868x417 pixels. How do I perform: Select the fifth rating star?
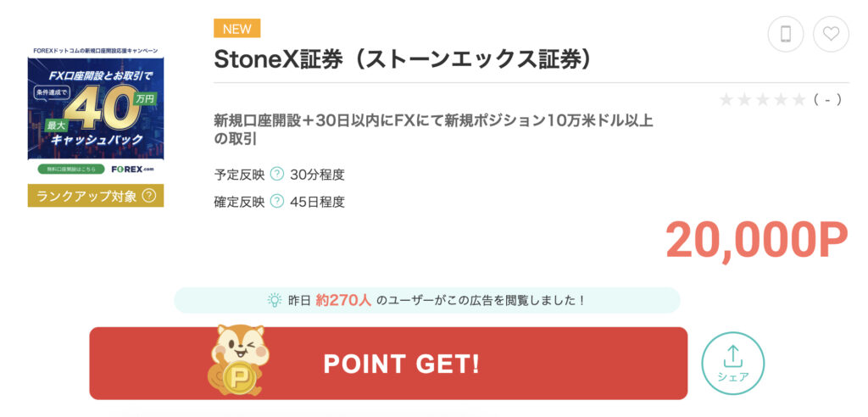tap(798, 100)
